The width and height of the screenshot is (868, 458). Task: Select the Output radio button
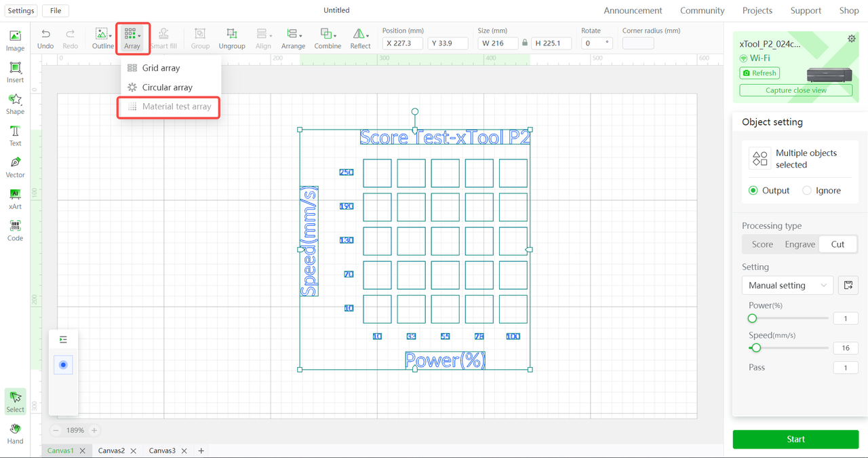click(753, 191)
